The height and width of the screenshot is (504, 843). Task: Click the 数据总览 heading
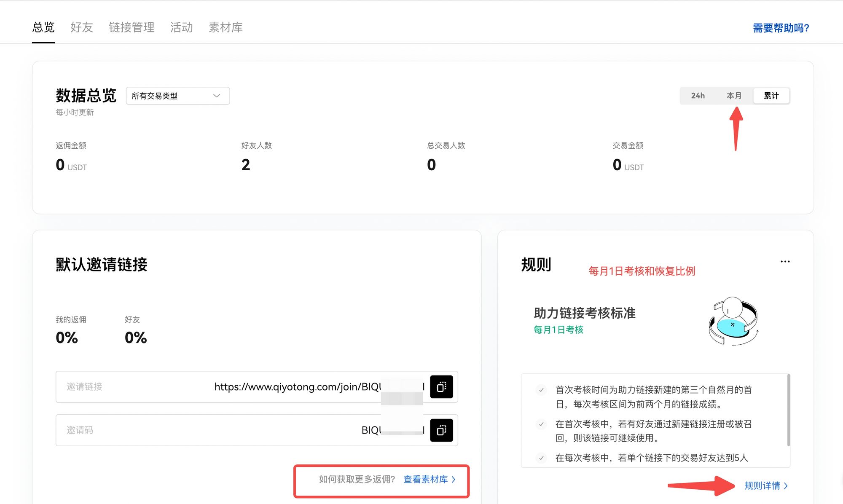[x=86, y=96]
